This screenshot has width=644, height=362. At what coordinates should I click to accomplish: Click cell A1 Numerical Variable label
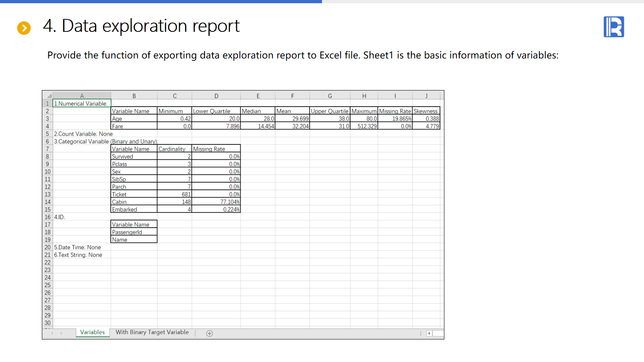[x=82, y=103]
